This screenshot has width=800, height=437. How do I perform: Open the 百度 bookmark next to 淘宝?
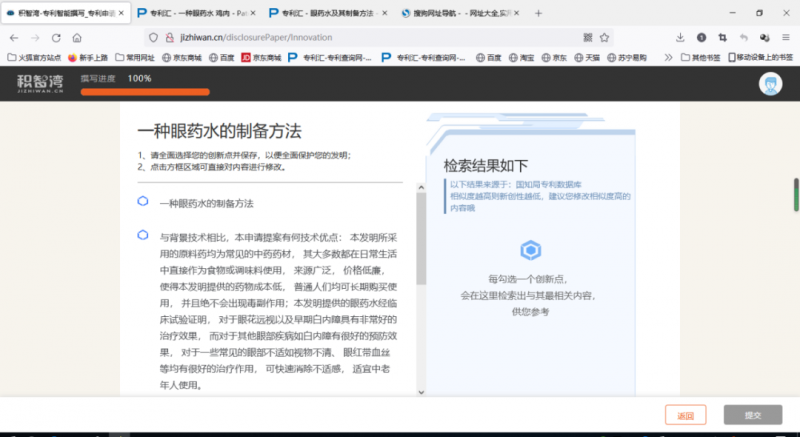pyautogui.click(x=489, y=58)
